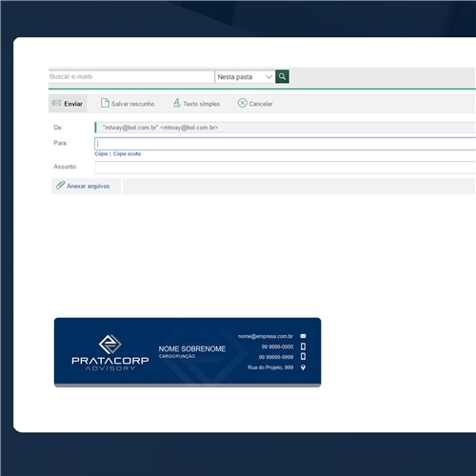This screenshot has width=476, height=476.
Task: Click the PRATACORP ADVISORY wordmark
Action: [x=110, y=364]
